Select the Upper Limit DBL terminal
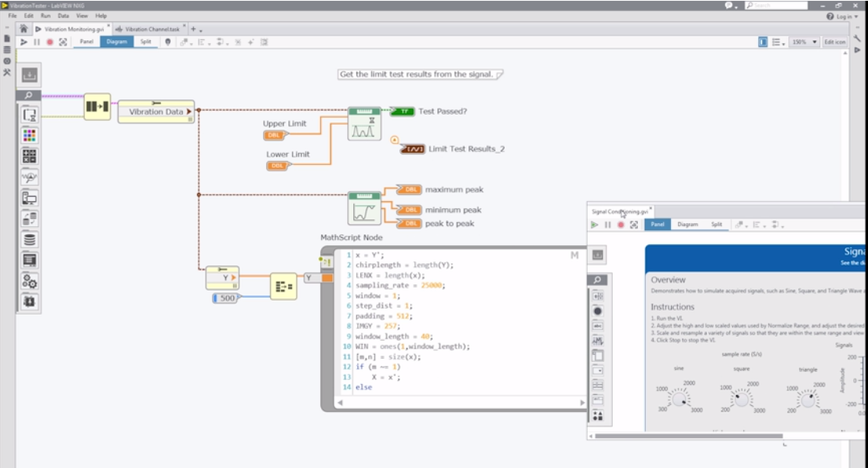The image size is (868, 468). coord(275,134)
